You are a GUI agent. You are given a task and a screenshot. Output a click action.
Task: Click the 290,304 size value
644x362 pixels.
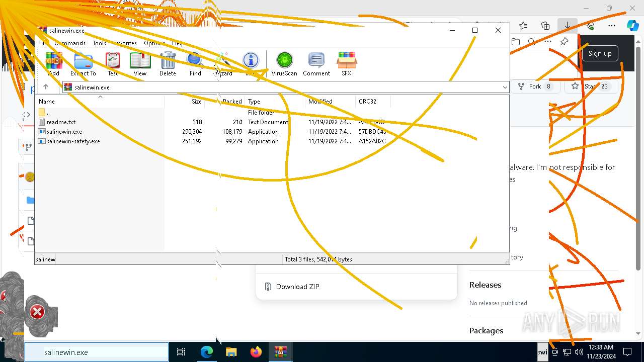pyautogui.click(x=192, y=131)
